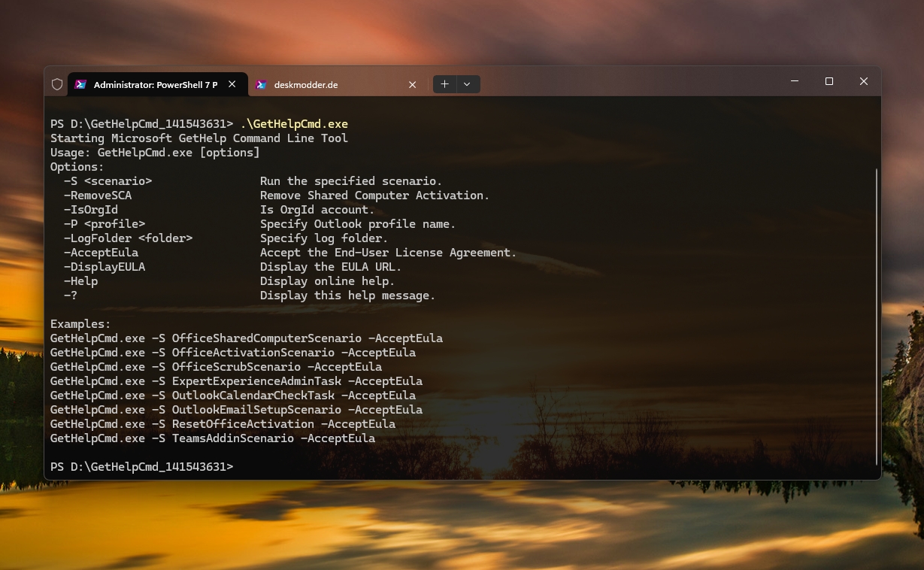Click PowerShell icon on the deskmodder.de tab
Viewport: 924px width, 570px height.
click(261, 85)
